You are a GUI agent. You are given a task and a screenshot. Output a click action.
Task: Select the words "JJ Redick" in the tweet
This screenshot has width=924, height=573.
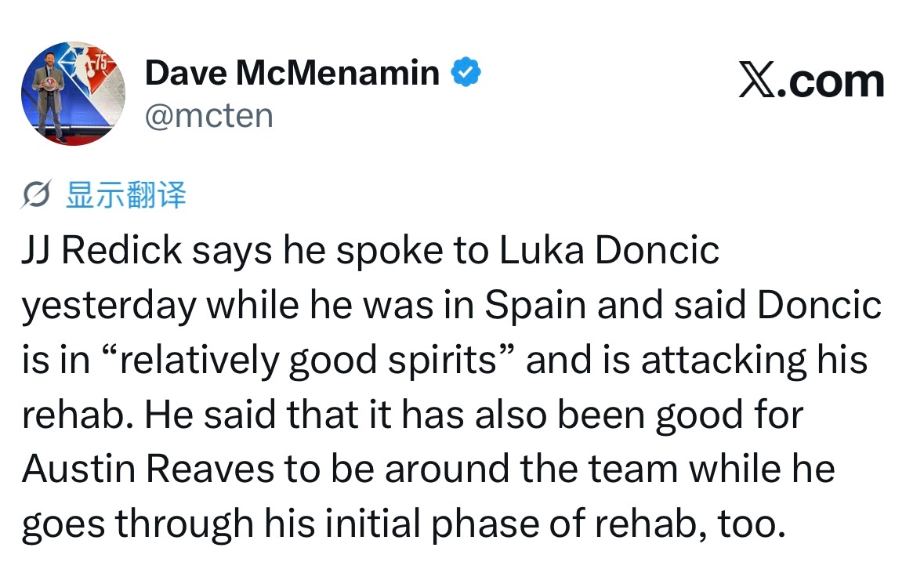(102, 250)
